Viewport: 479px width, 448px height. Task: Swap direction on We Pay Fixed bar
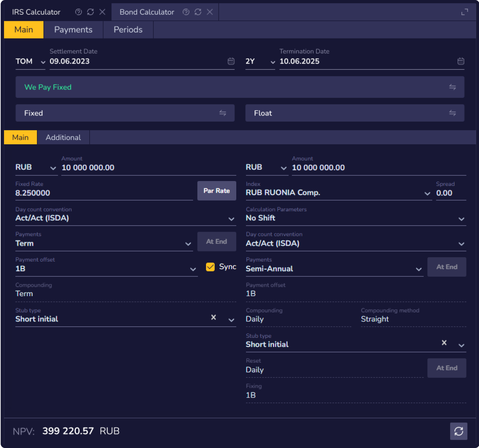pos(452,87)
